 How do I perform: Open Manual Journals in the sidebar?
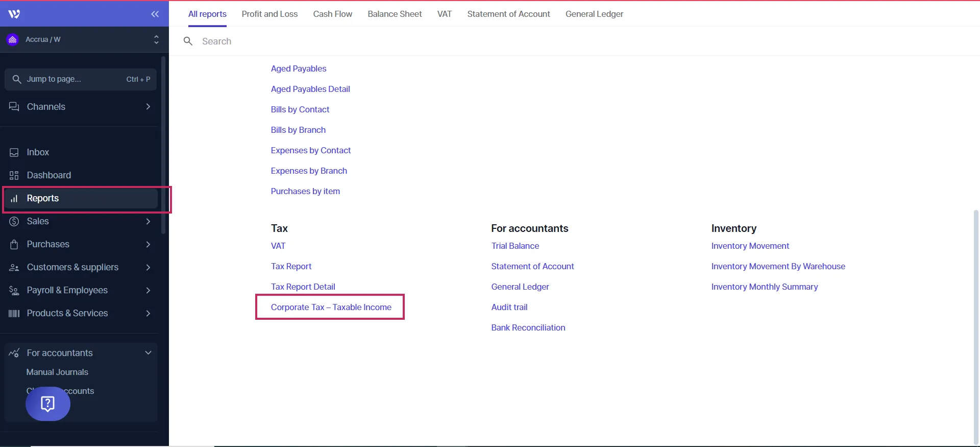(x=57, y=372)
